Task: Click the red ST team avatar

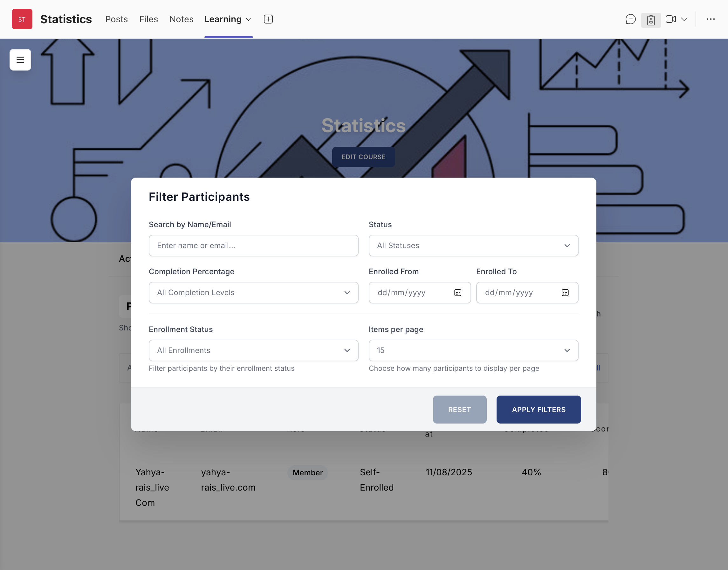Action: pyautogui.click(x=22, y=19)
